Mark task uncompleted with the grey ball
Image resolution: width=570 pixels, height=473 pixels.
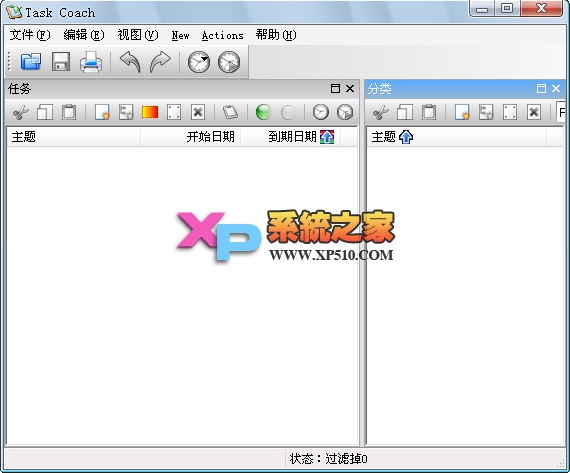[x=288, y=112]
